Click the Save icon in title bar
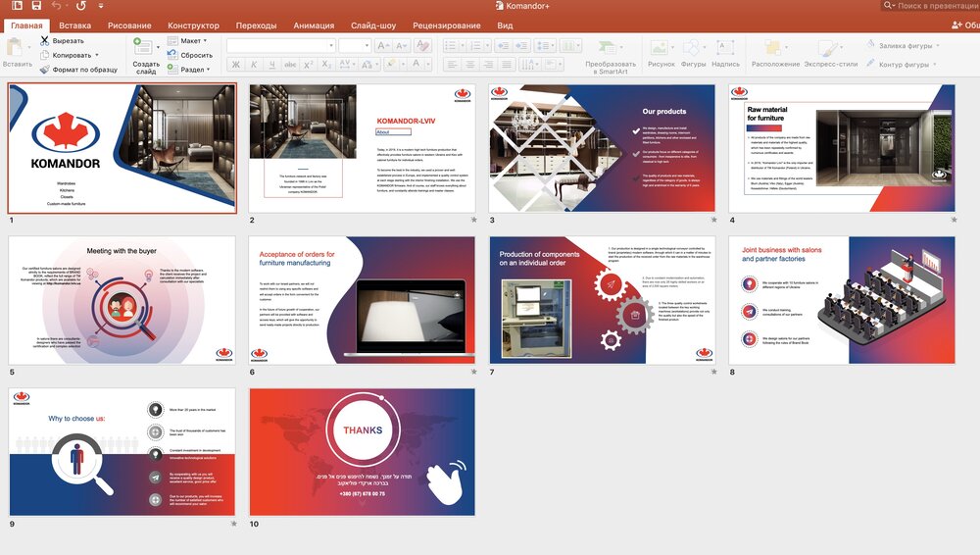This screenshot has height=555, width=980. tap(35, 6)
